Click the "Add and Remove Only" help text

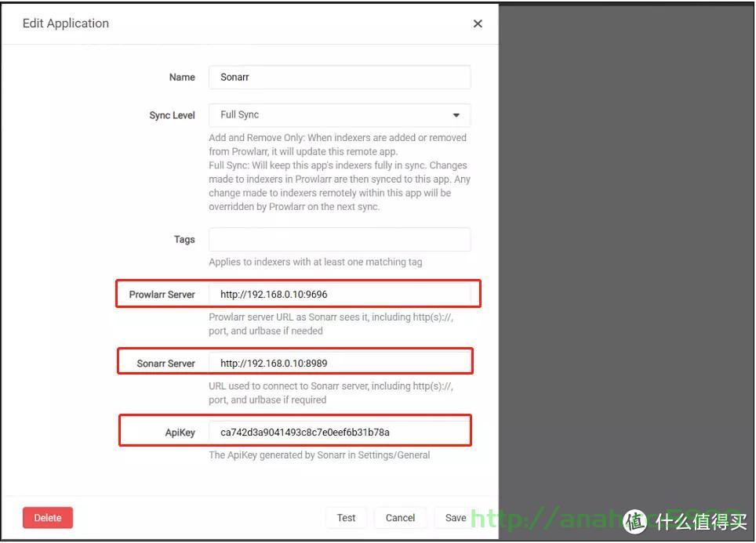click(x=337, y=144)
